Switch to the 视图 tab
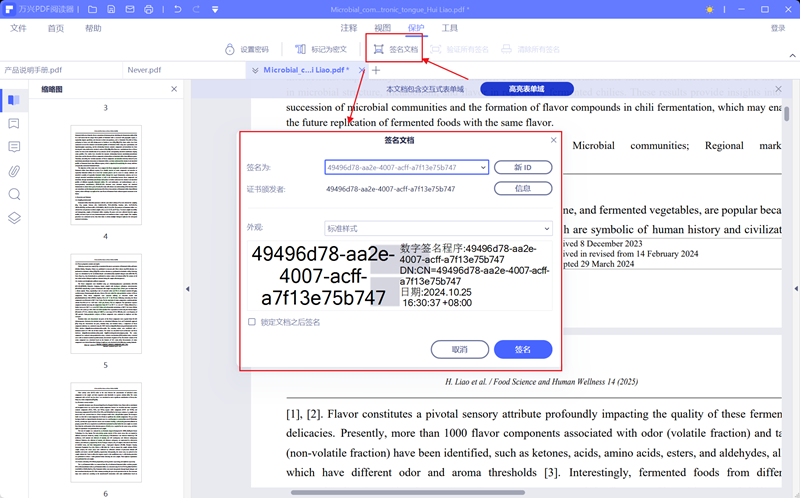Image resolution: width=800 pixels, height=498 pixels. [383, 28]
